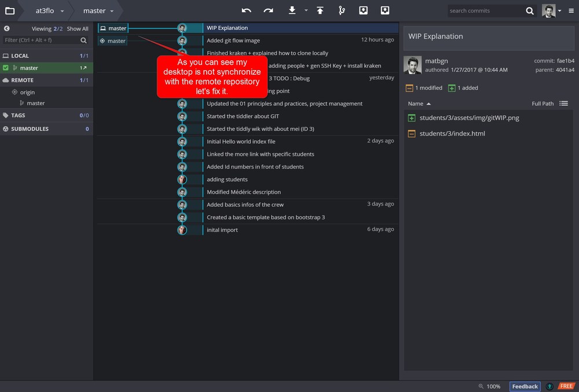This screenshot has height=392, width=579.
Task: Collapse the left panel with back arrow
Action: click(6, 28)
